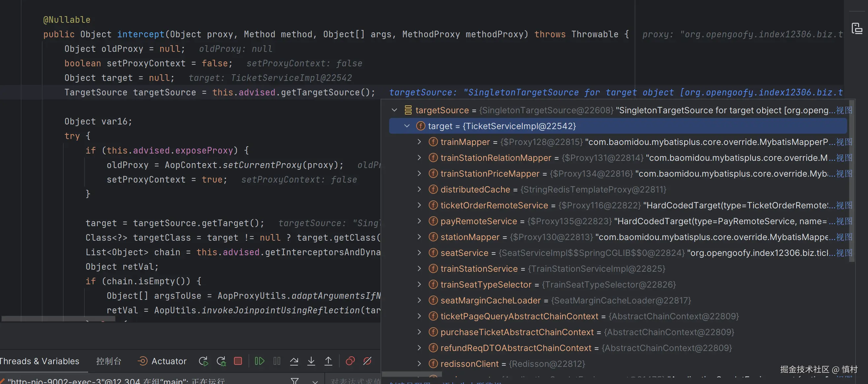868x384 pixels.
Task: Switch to the Threads & Variables tab
Action: click(x=39, y=361)
